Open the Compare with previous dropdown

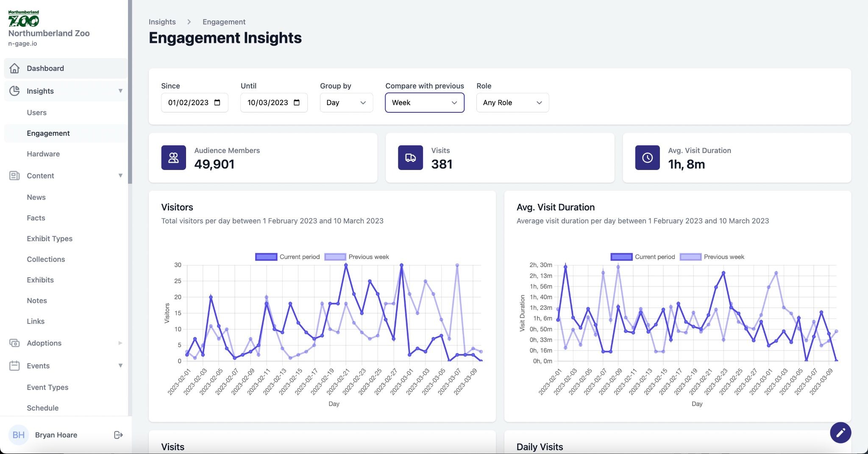tap(424, 103)
